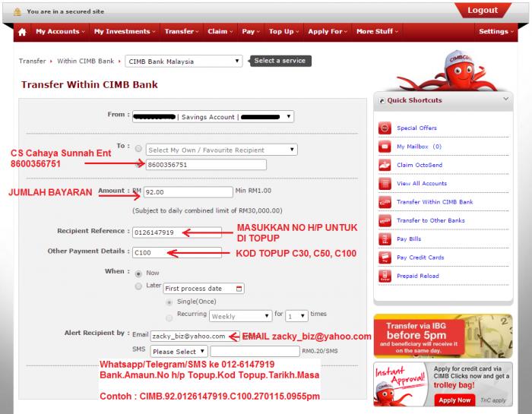Viewport: 532px width, 414px height.
Task: Open the My Investments menu
Action: [x=125, y=32]
